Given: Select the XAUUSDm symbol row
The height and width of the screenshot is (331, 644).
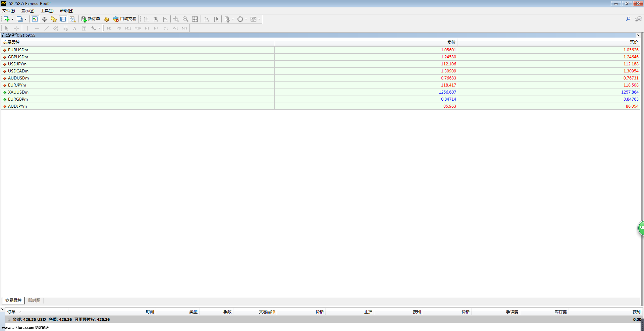Looking at the screenshot, I should tap(320, 92).
